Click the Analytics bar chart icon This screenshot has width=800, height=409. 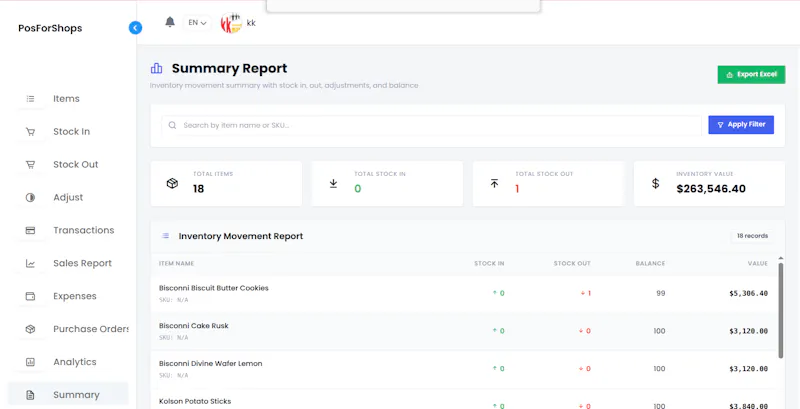coord(31,362)
